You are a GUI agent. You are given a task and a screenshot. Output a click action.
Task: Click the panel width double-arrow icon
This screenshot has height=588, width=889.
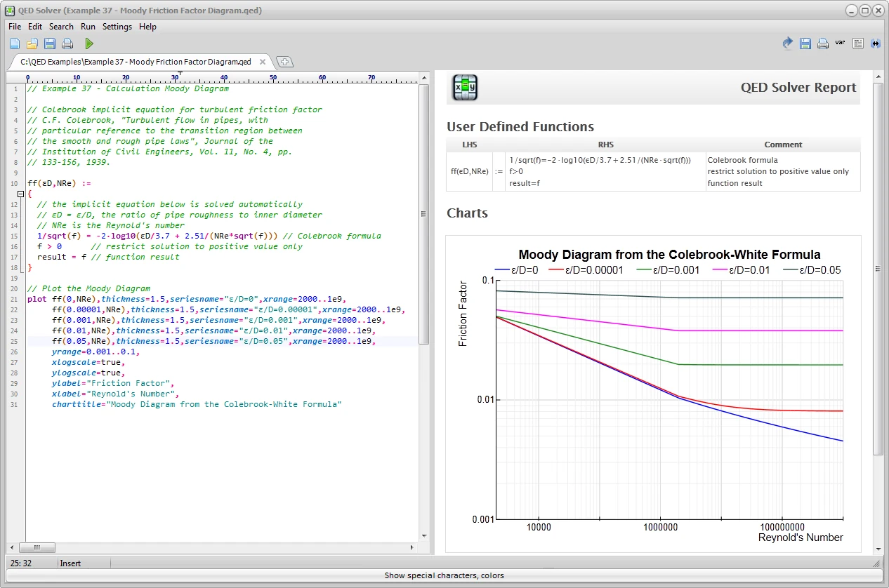[875, 44]
